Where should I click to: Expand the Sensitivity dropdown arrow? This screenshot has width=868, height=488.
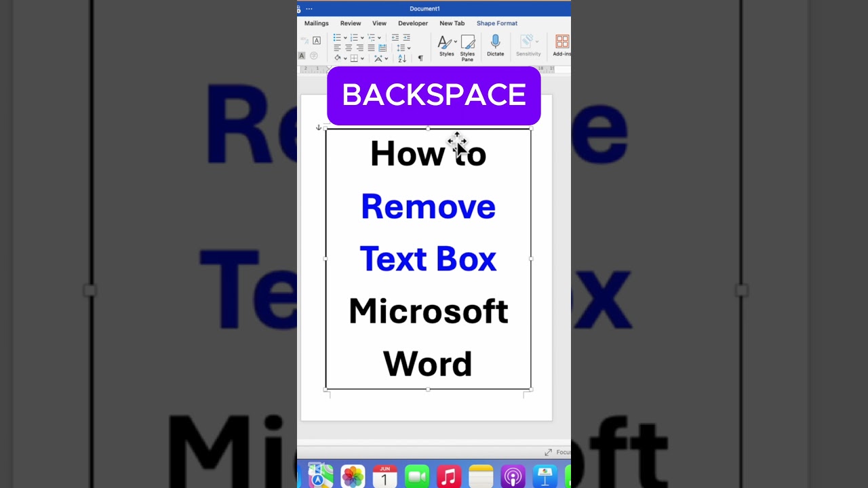click(537, 42)
